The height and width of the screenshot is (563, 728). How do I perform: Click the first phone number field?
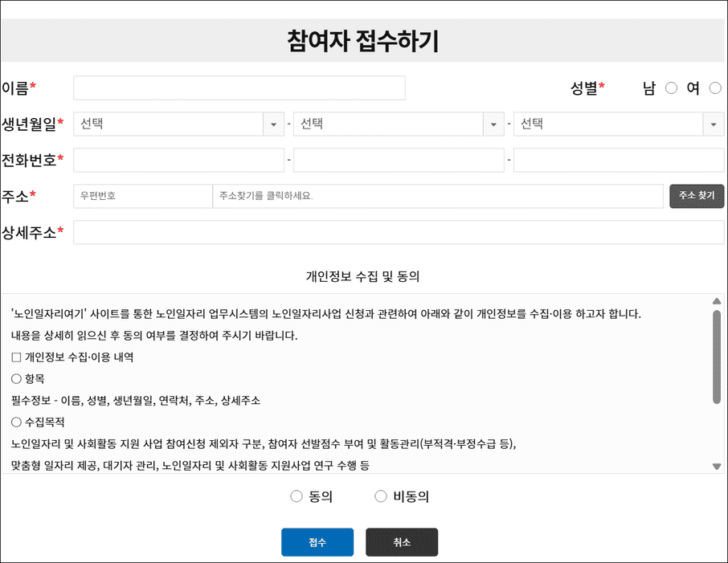pyautogui.click(x=177, y=160)
